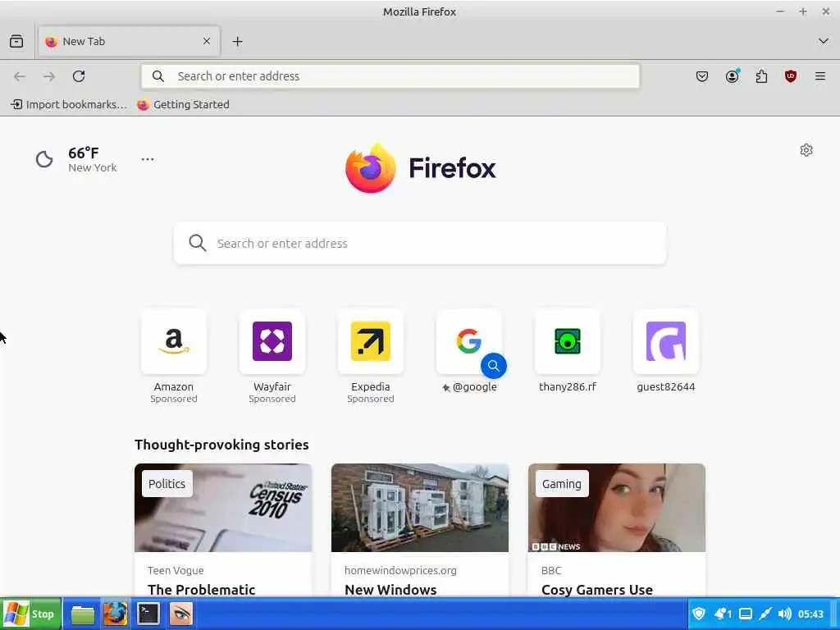Open the Firefox View icon
This screenshot has width=840, height=630.
click(x=16, y=41)
